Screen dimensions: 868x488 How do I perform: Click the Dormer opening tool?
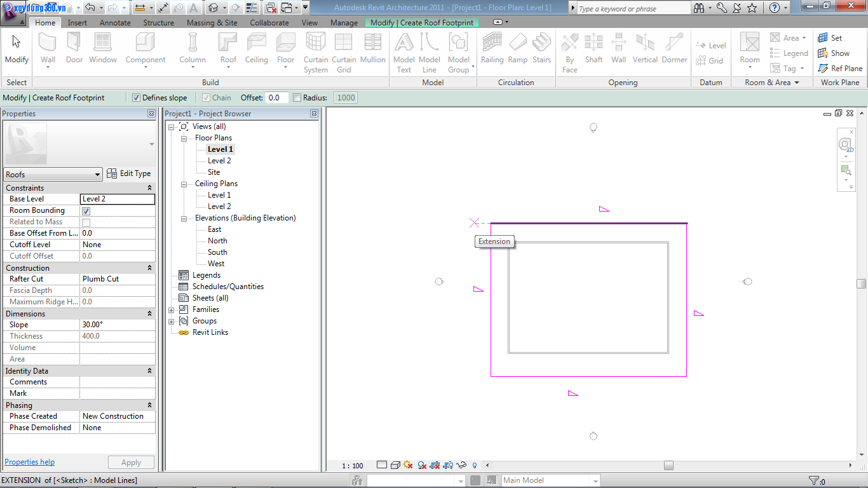click(x=674, y=48)
